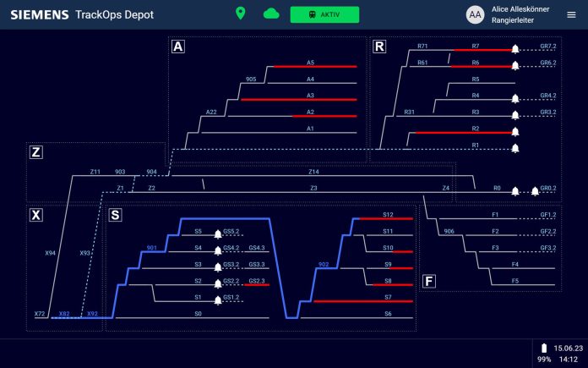
Task: Click the red occupied track S12
Action: (386, 218)
